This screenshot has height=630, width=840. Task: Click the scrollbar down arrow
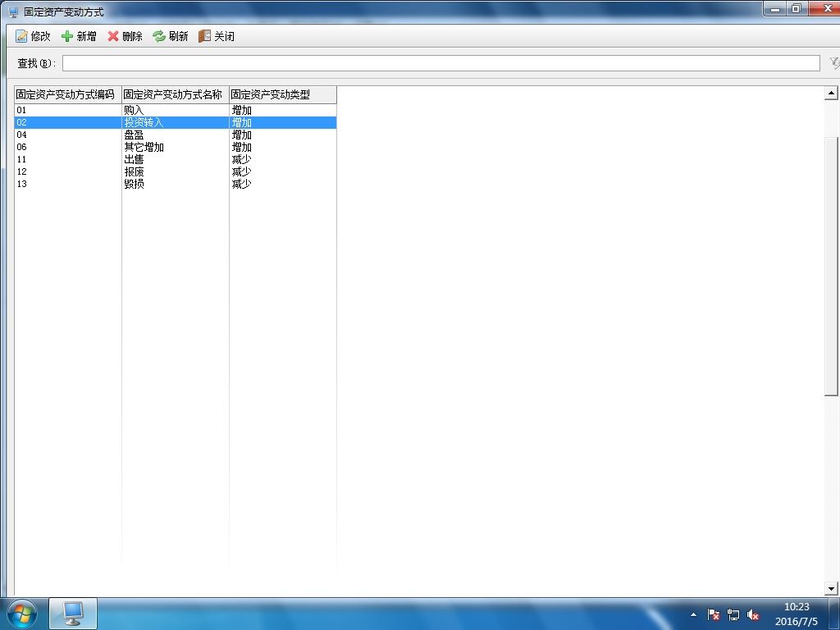pyautogui.click(x=831, y=588)
